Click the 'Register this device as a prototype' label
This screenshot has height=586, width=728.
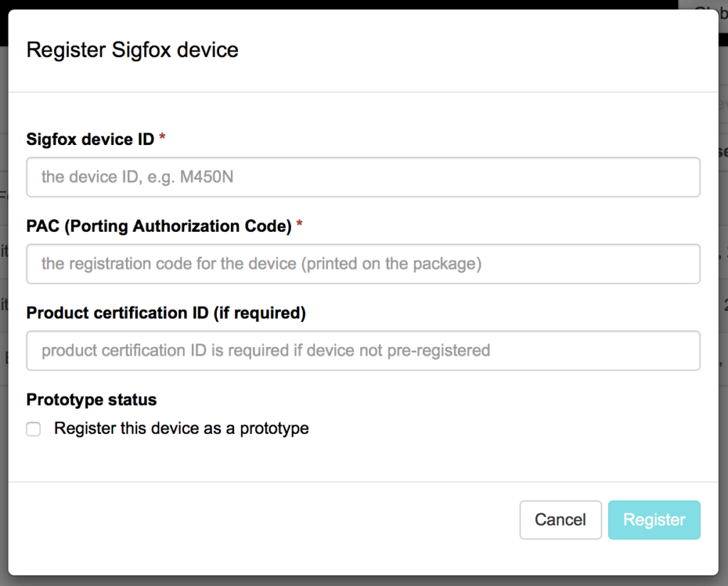(180, 428)
